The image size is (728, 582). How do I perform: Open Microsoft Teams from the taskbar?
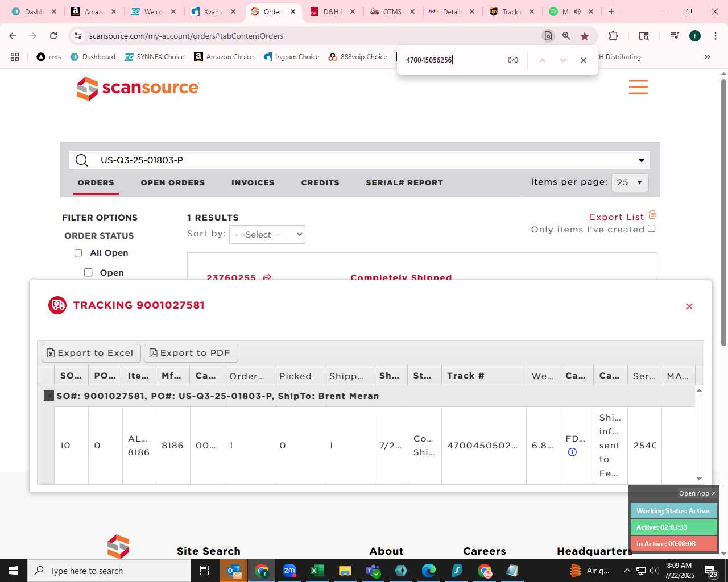pyautogui.click(x=373, y=571)
